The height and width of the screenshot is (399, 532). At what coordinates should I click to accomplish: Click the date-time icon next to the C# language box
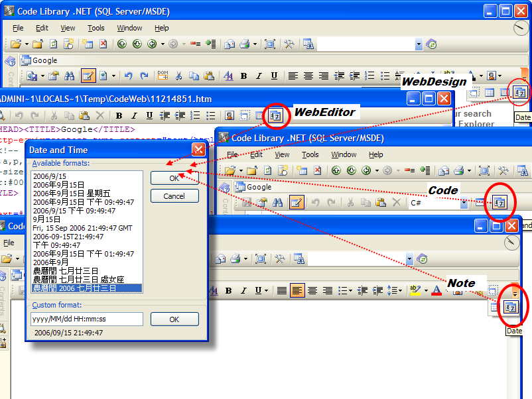click(499, 203)
